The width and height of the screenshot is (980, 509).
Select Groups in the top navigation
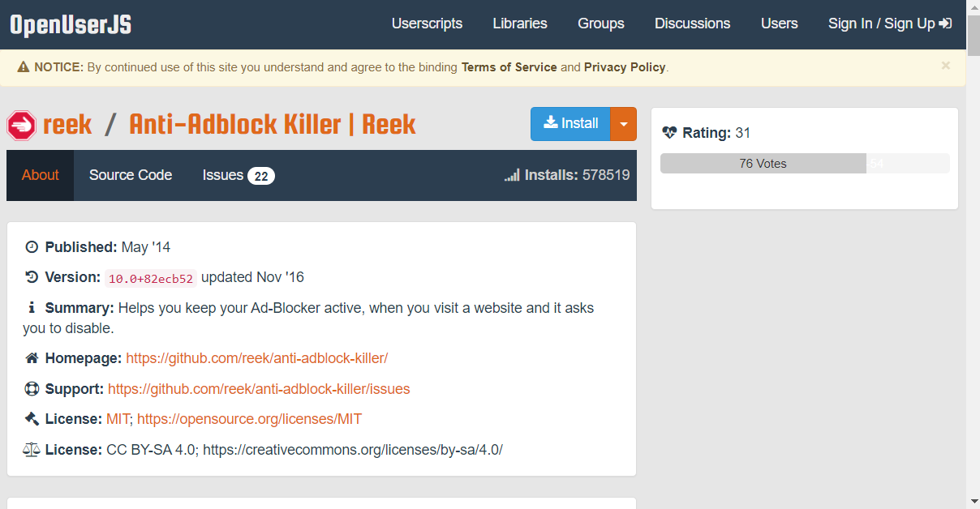[x=601, y=24]
